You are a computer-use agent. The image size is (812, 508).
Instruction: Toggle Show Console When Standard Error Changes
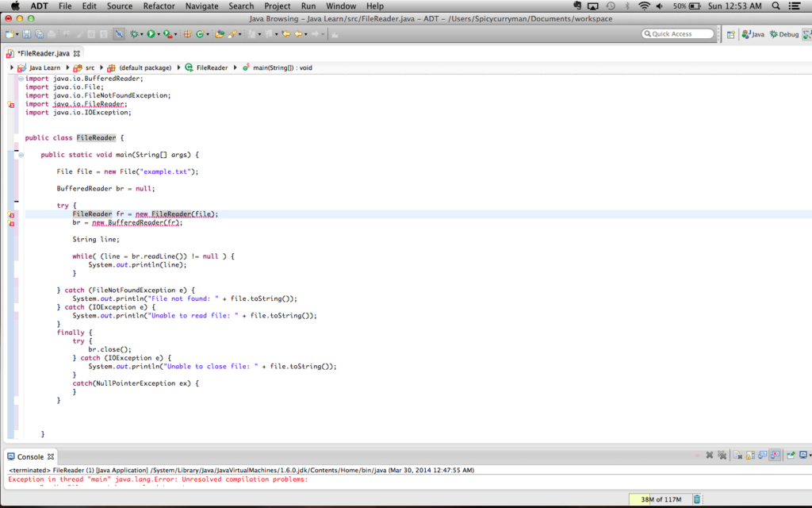pyautogui.click(x=776, y=455)
